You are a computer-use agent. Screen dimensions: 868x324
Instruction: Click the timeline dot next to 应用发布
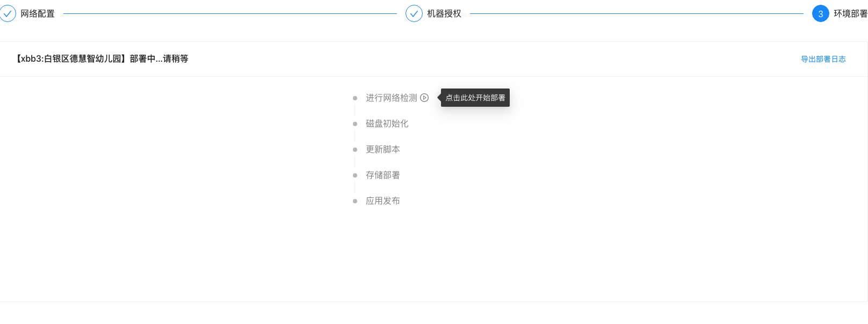click(x=355, y=201)
